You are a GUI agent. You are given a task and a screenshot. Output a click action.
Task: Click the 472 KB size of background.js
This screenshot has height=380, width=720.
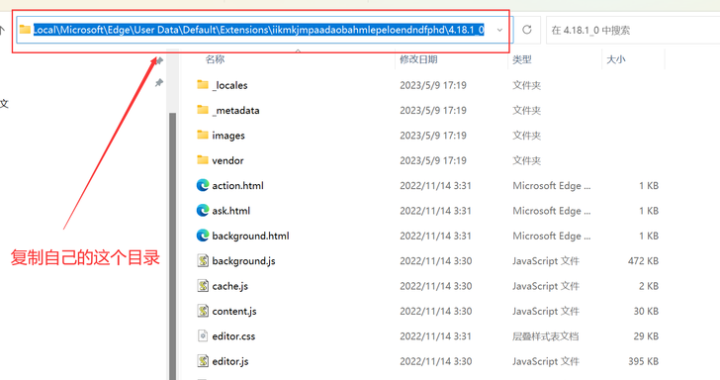point(643,261)
